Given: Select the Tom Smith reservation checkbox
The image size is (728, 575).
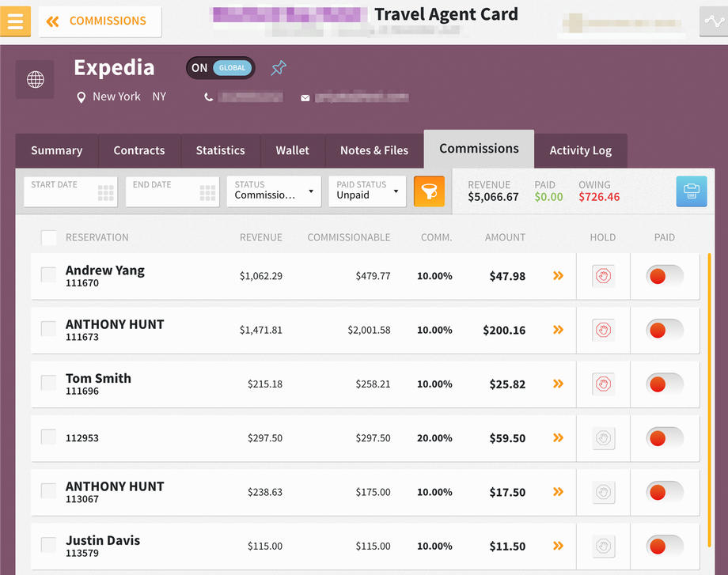Looking at the screenshot, I should (49, 383).
